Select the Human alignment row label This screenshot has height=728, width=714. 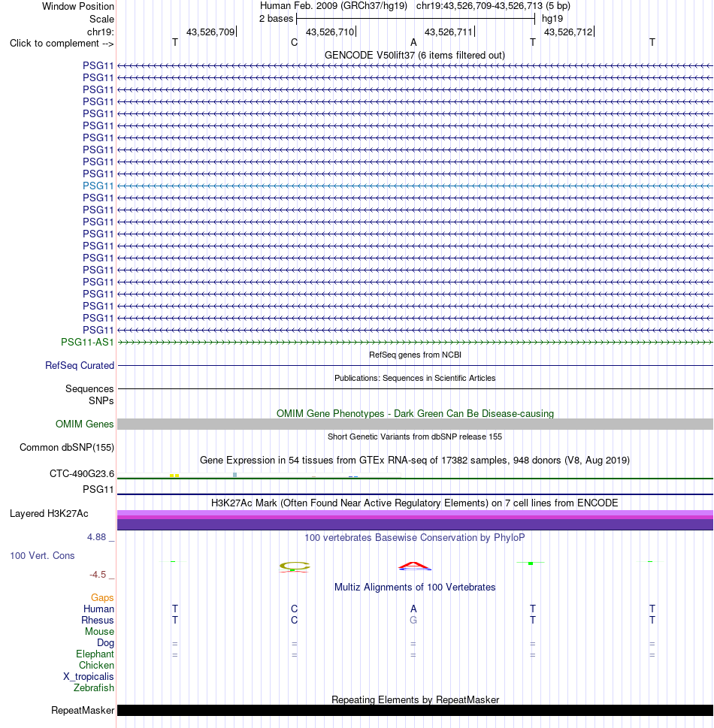[98, 609]
